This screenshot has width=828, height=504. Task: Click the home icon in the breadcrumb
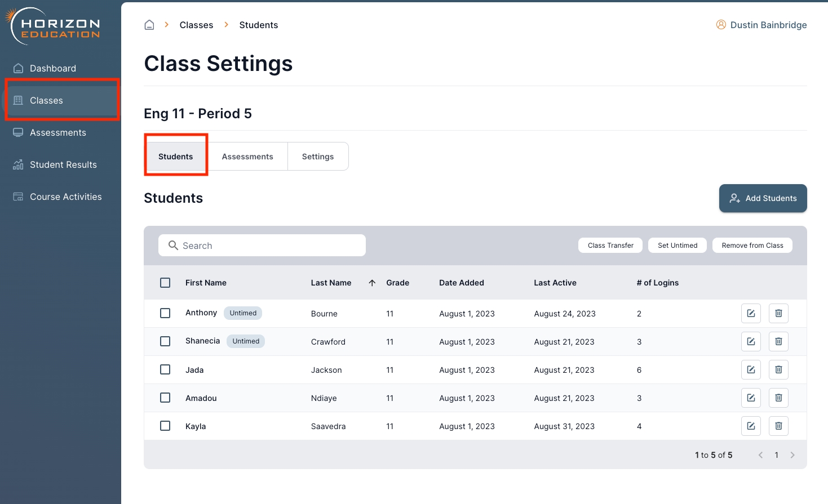tap(149, 25)
